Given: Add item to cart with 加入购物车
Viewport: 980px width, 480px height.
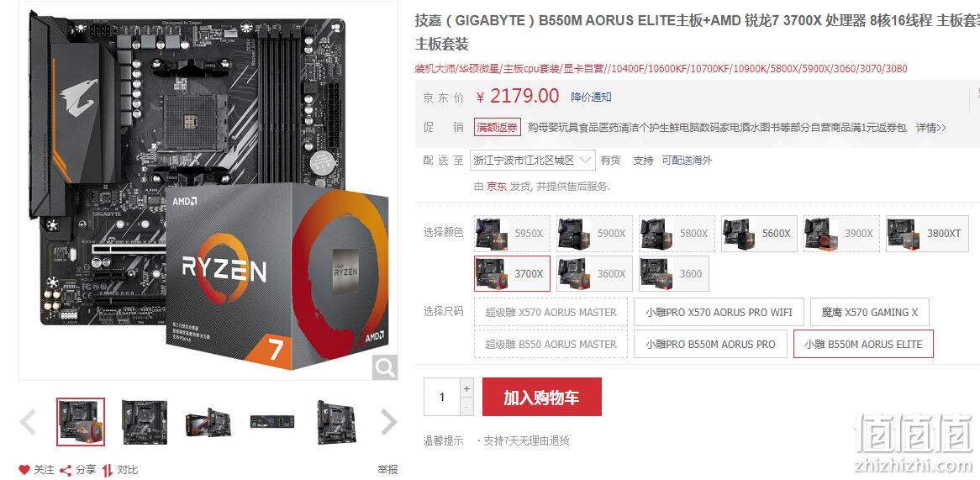Looking at the screenshot, I should (x=542, y=397).
